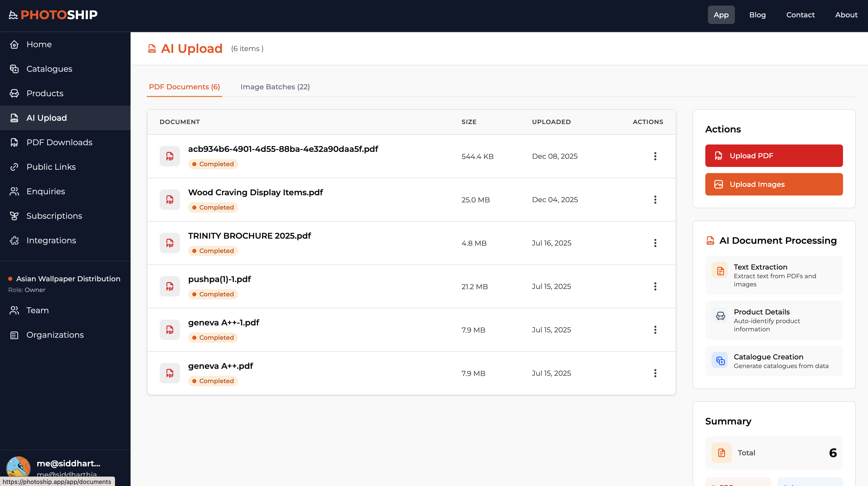Open actions menu for TRINITY BROCHURE 2025.pdf
Viewport: 868px width, 486px height.
655,243
